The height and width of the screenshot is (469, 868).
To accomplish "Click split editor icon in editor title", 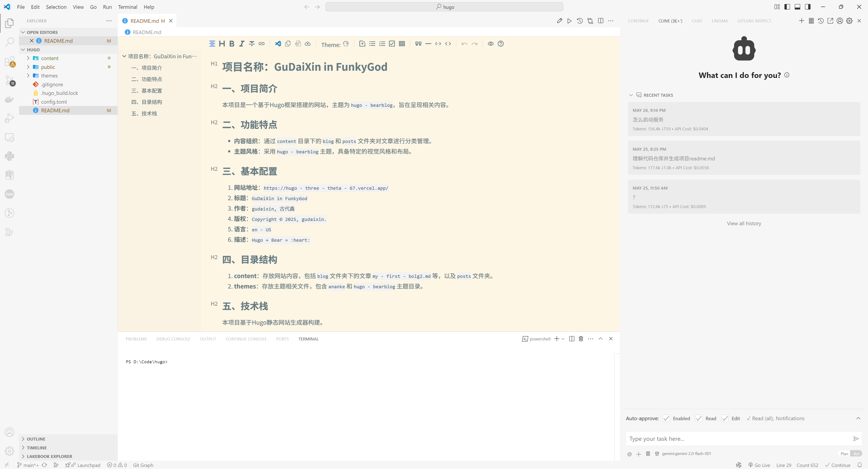I will click(600, 21).
